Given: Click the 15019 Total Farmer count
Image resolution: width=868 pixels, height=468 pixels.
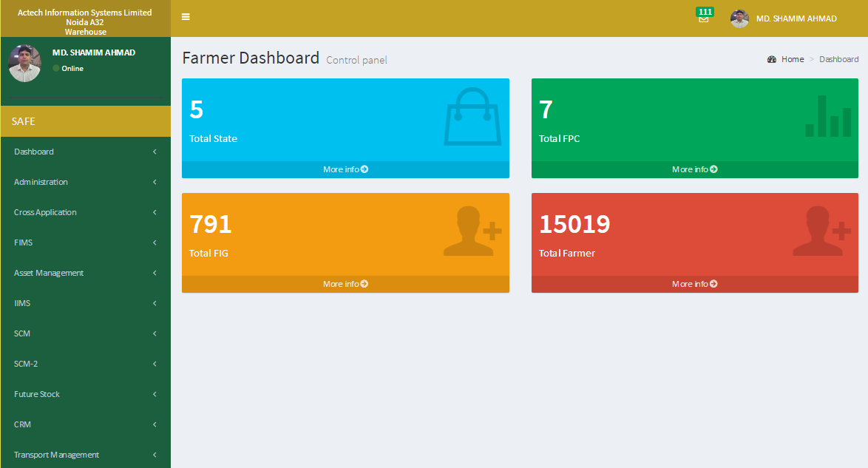Looking at the screenshot, I should click(574, 224).
